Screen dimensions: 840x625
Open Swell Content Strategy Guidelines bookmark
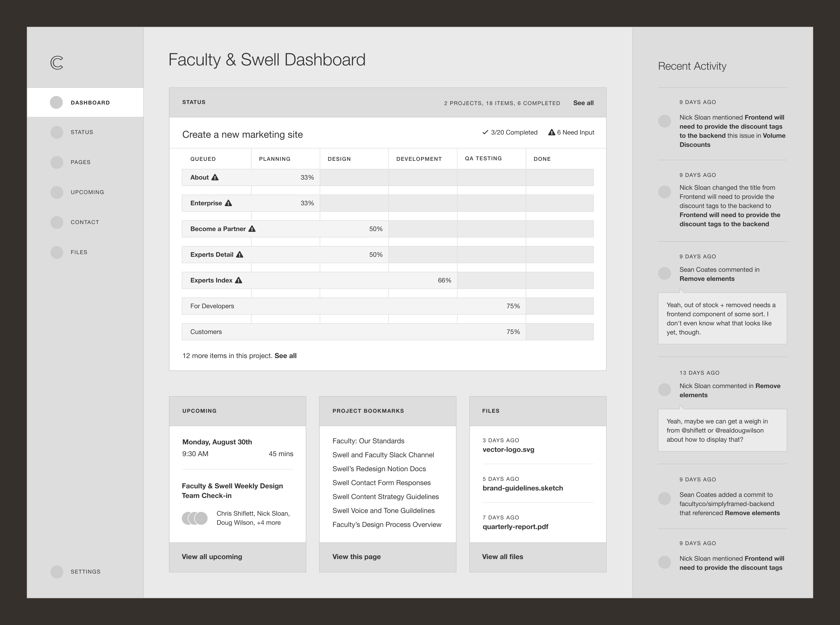[x=386, y=497]
